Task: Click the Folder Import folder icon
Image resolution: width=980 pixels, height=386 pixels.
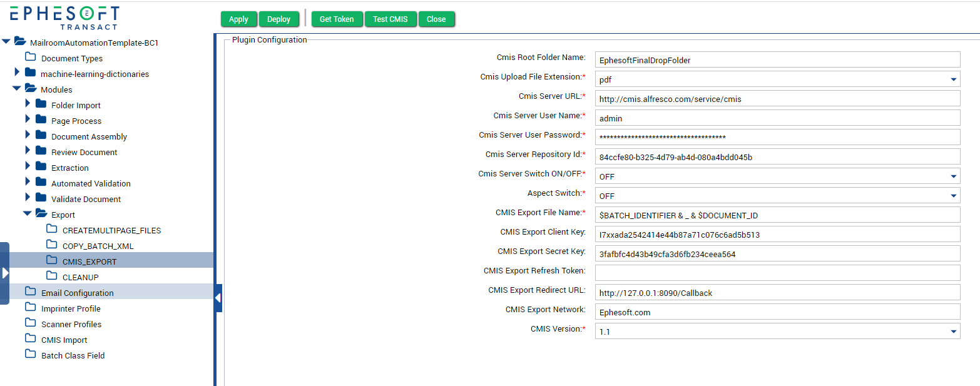Action: point(41,104)
